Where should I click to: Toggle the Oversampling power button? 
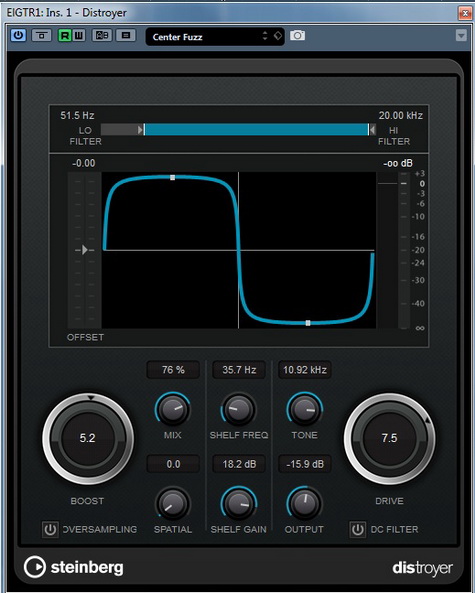point(50,529)
